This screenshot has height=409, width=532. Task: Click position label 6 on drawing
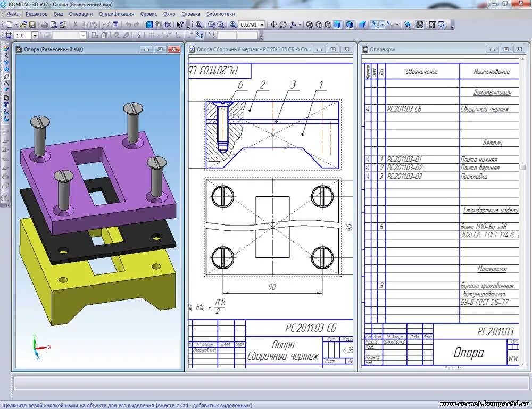click(240, 85)
